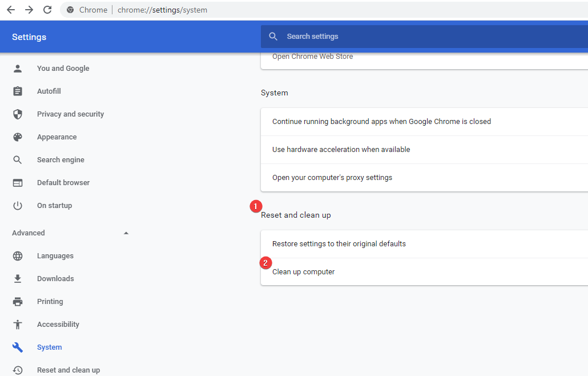Click the Autofill clipboard icon

18,91
